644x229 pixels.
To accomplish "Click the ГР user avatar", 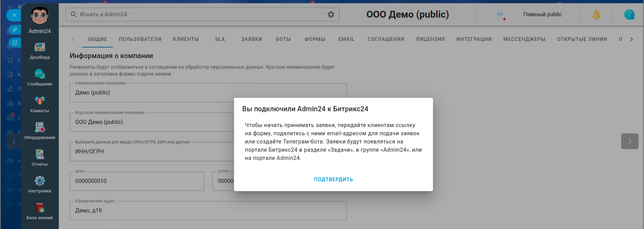I will [500, 15].
